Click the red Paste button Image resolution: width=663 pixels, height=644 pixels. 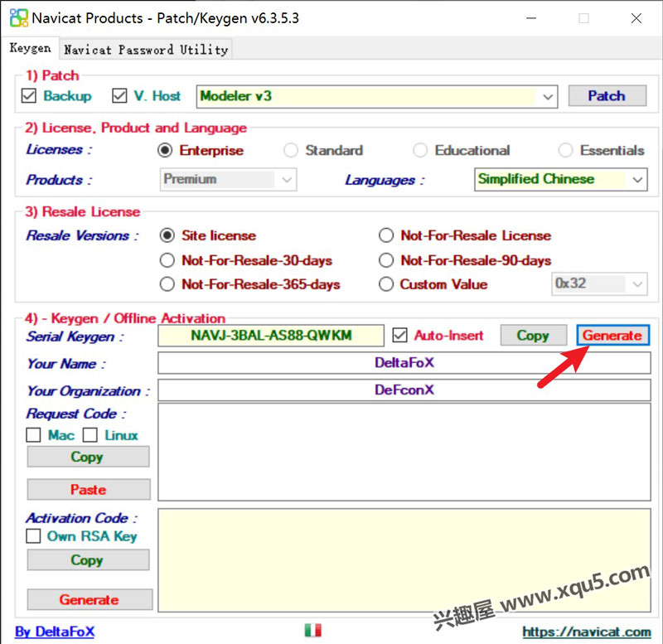[x=89, y=490]
